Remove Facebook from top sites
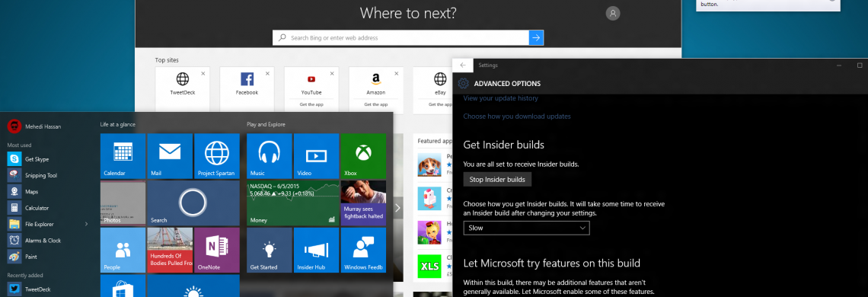Screen dimensions: 868x297 pyautogui.click(x=268, y=73)
